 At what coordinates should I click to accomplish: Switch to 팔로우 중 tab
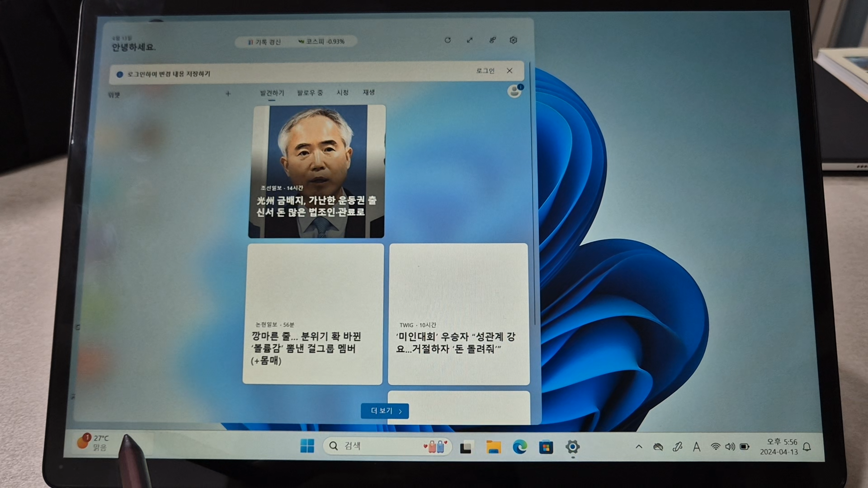coord(310,93)
